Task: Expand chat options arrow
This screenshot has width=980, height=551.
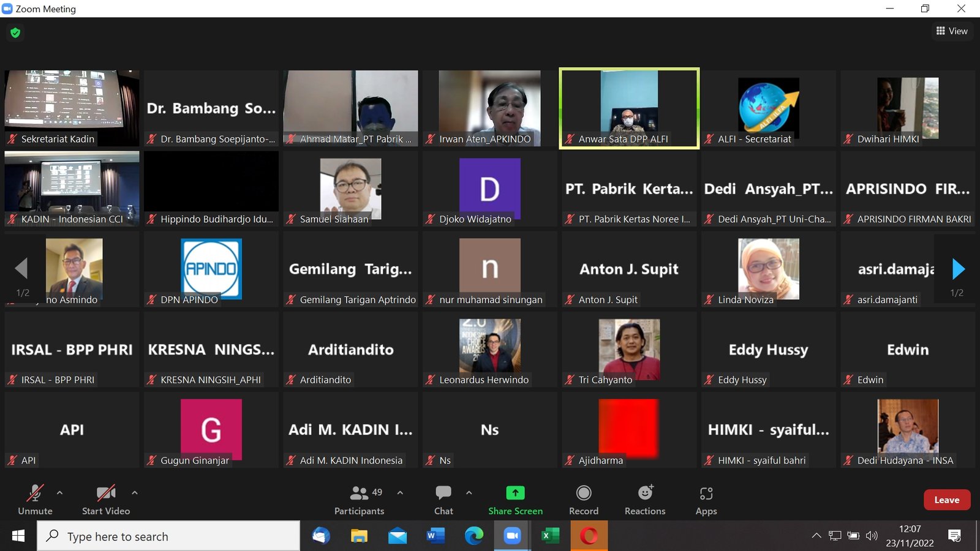Action: (469, 492)
